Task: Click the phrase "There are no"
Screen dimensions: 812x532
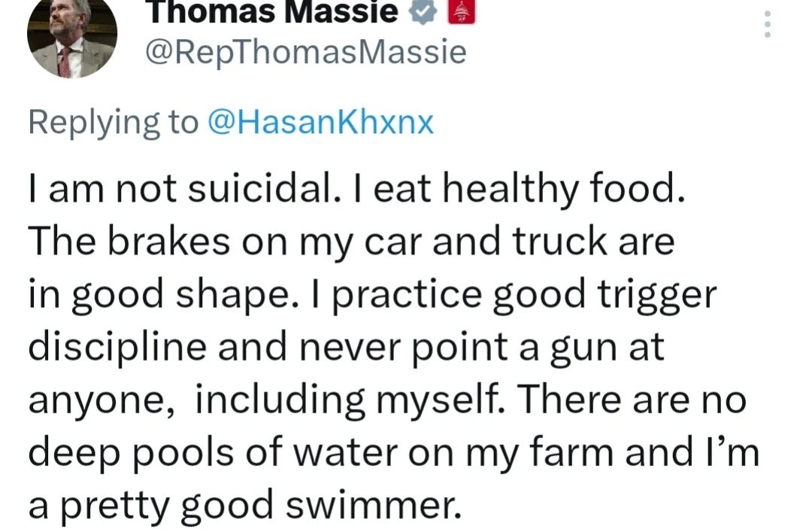Action: (629, 403)
